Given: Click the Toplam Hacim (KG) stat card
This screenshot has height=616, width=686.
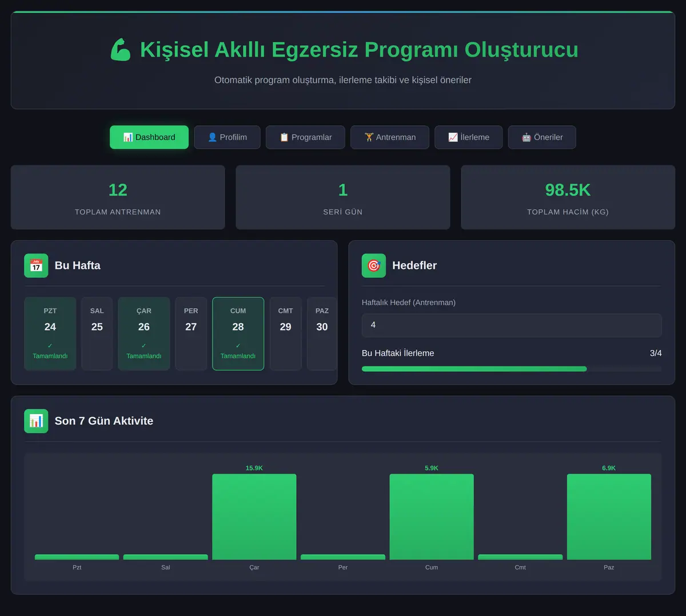Looking at the screenshot, I should [568, 197].
